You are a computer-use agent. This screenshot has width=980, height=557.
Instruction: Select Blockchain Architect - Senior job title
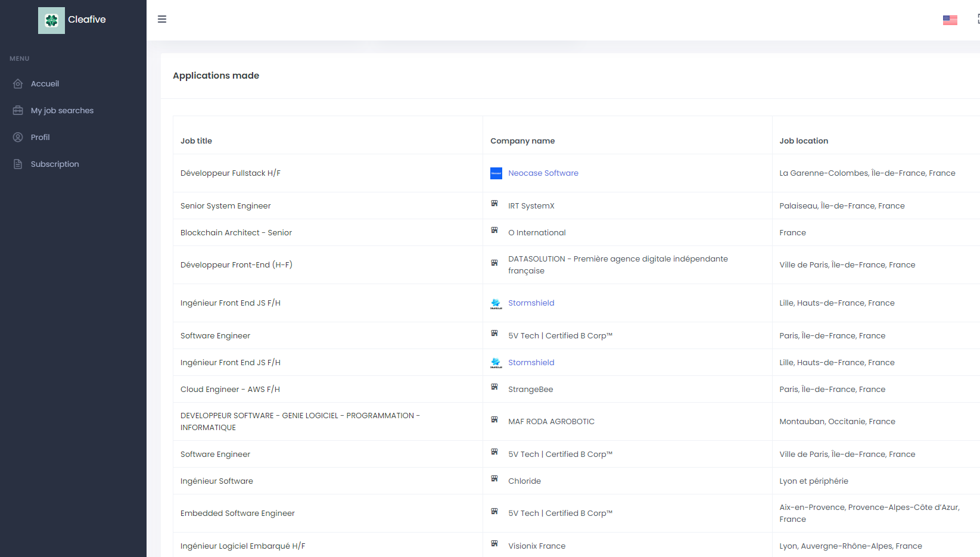[x=236, y=232]
